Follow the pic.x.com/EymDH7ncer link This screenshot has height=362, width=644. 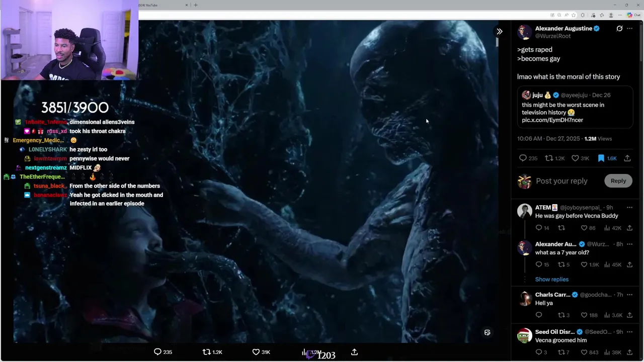point(552,120)
